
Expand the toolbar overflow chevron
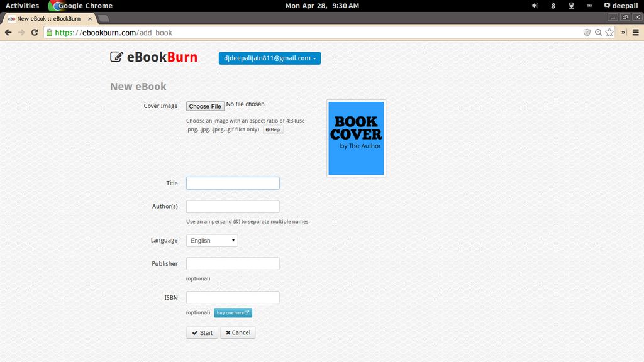click(623, 32)
